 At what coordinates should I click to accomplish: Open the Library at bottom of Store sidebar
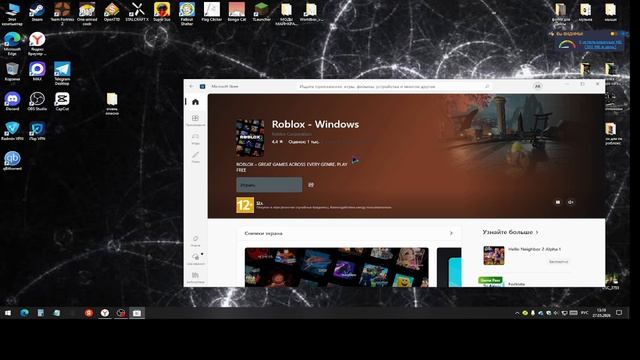pyautogui.click(x=196, y=278)
